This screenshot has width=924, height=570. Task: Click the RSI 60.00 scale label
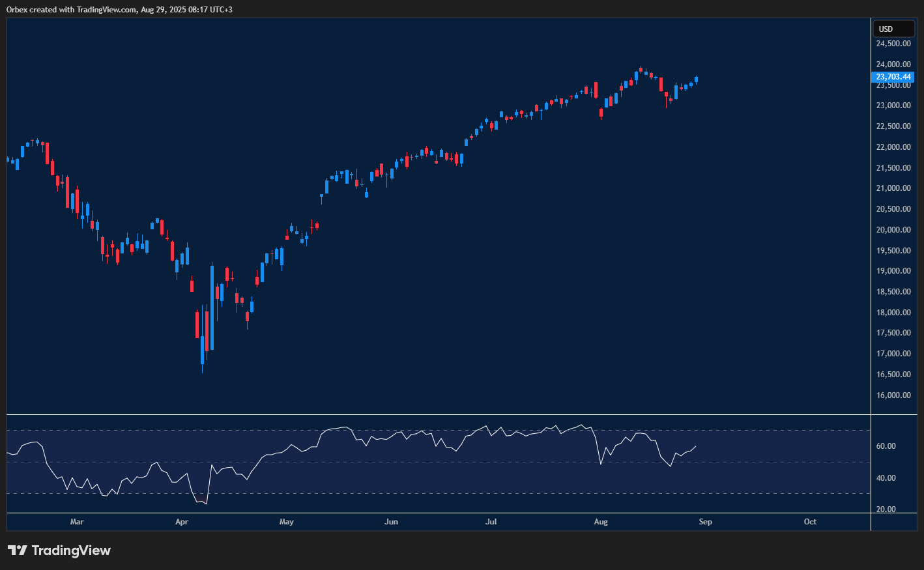coord(886,446)
